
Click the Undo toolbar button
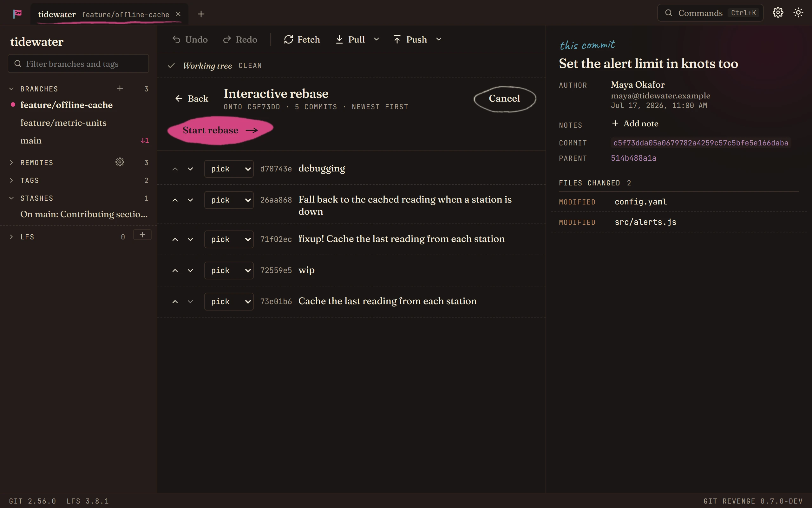(190, 39)
